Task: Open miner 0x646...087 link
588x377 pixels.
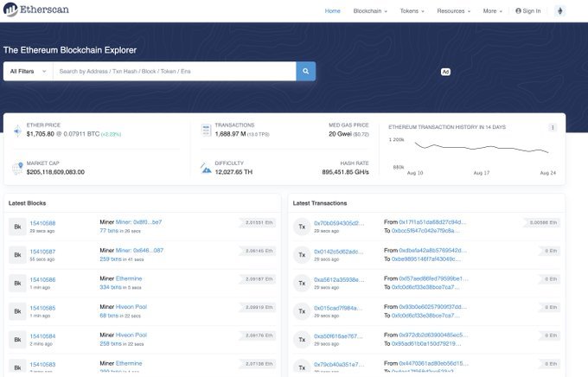Action: coord(139,250)
